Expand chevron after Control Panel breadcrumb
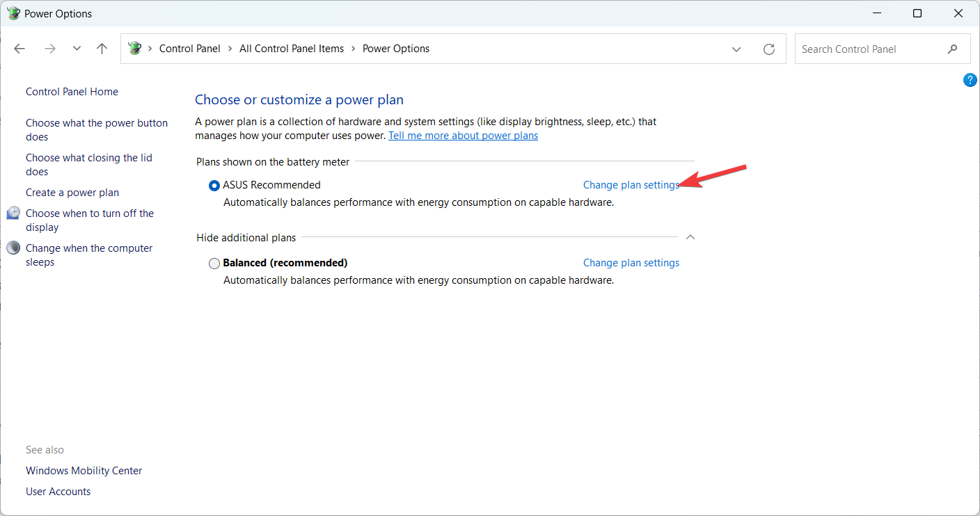 point(230,49)
